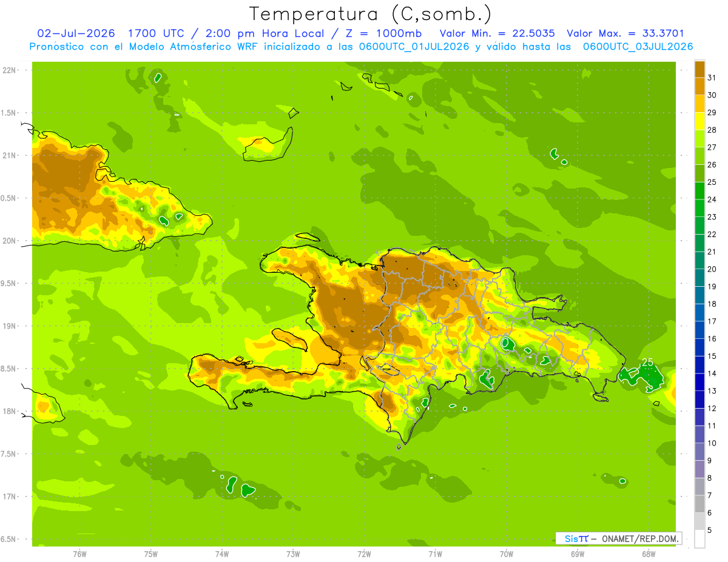Click the longitude axis label "71W"
The image size is (728, 562).
[x=435, y=554]
